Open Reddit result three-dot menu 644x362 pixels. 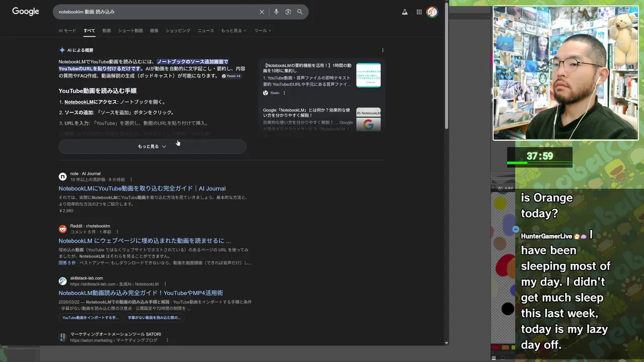tap(117, 232)
